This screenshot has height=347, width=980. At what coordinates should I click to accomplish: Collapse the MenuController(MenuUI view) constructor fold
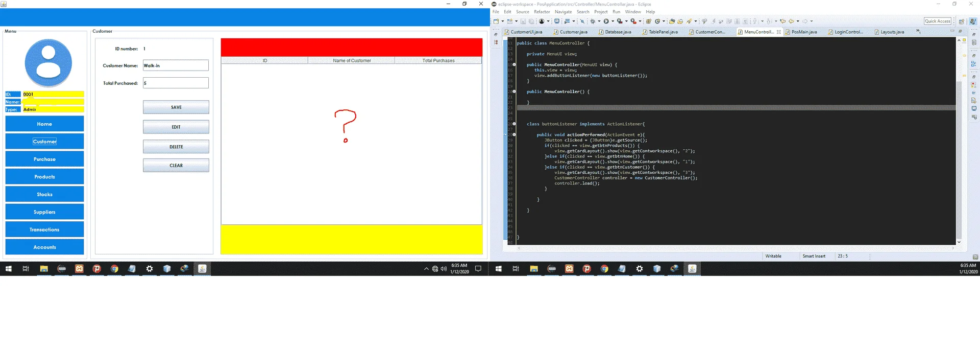pos(514,64)
